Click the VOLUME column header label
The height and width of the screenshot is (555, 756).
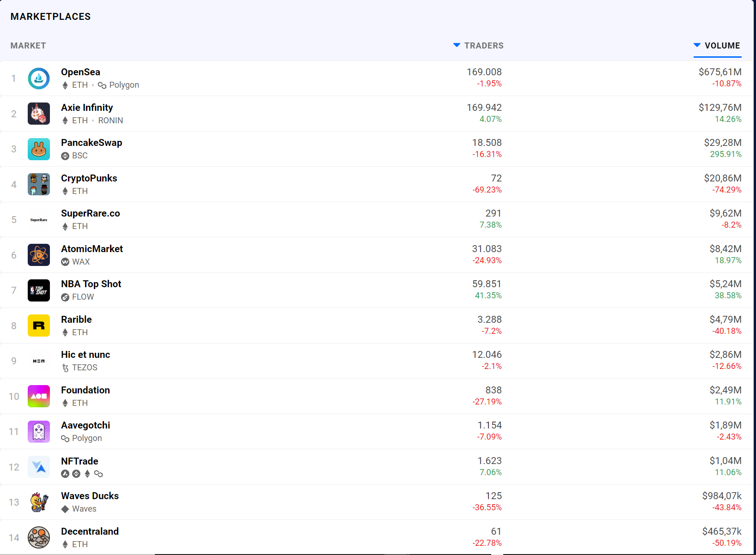tap(722, 46)
